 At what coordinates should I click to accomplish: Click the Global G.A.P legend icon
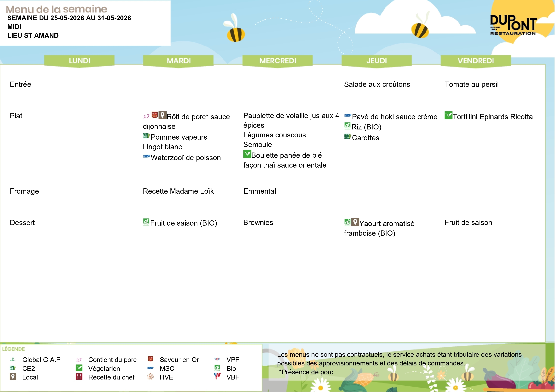tap(13, 359)
